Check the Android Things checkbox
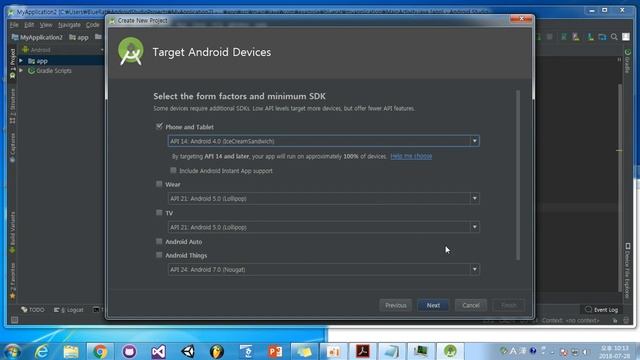 point(159,255)
